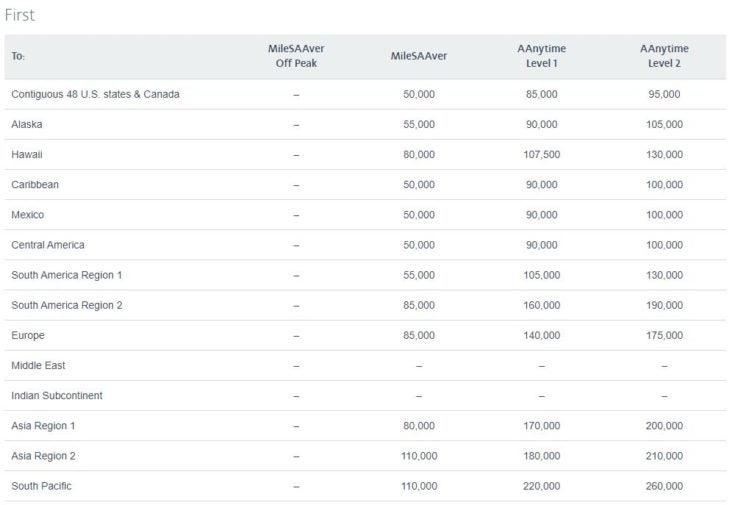
Task: Select the Mexico row label
Action: [28, 215]
